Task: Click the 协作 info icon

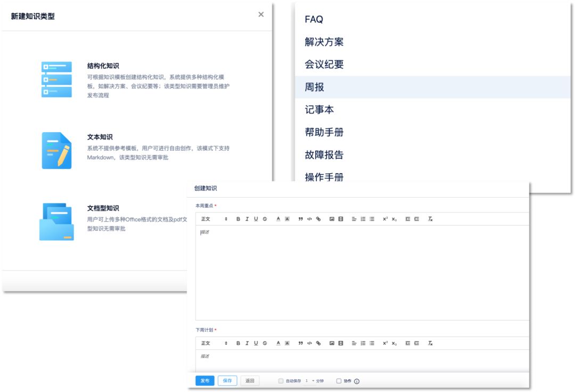Action: (x=357, y=381)
